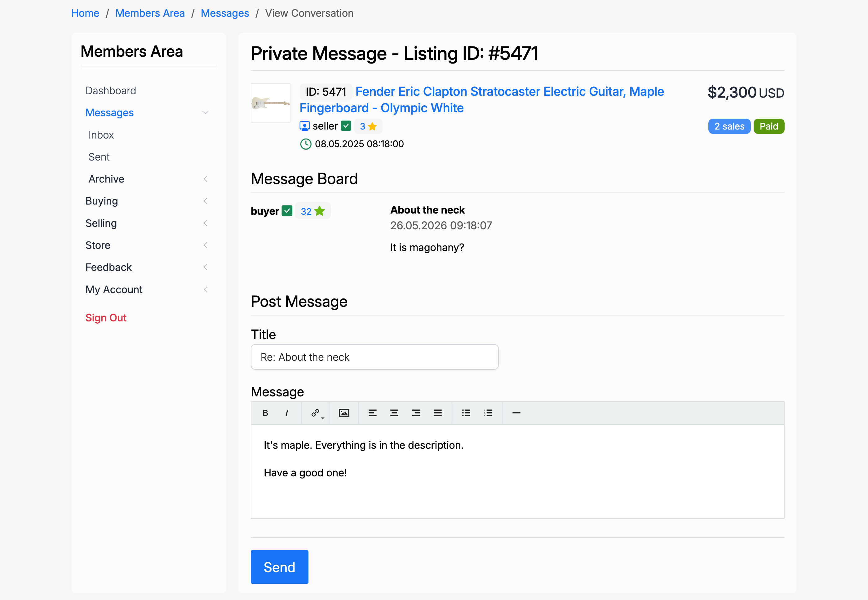Open Members Area breadcrumb link
The width and height of the screenshot is (868, 600).
click(x=150, y=13)
